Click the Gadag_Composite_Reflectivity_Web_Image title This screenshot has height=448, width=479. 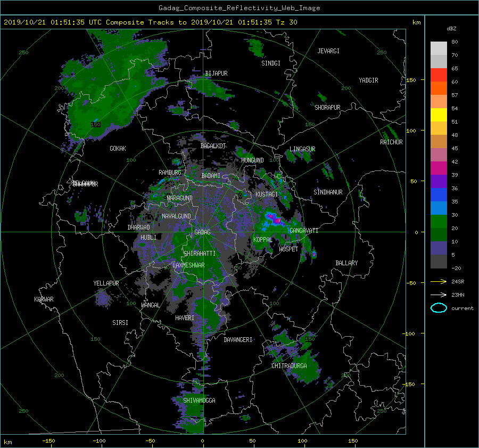(239, 8)
